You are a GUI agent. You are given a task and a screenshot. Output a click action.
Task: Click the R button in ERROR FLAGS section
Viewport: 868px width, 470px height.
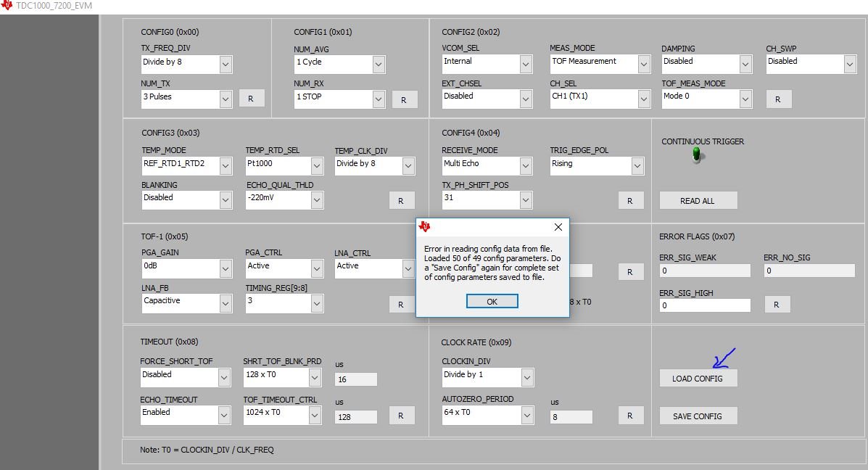click(x=777, y=304)
